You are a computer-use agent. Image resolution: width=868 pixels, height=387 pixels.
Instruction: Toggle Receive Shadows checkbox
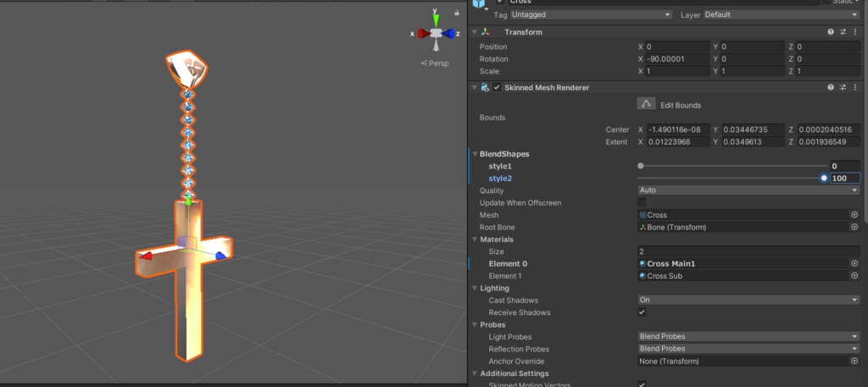coord(643,312)
